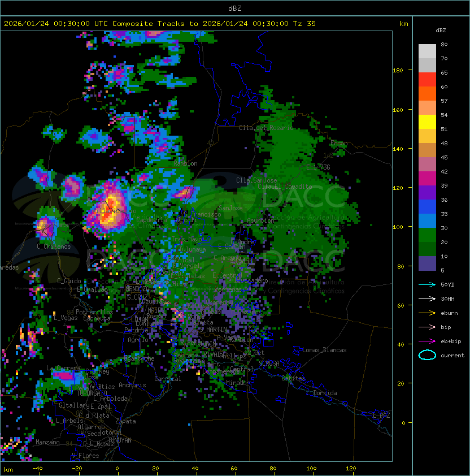Select the light gray 70-80 dBZ swatch
This screenshot has height=476, width=470.
pyautogui.click(x=427, y=51)
